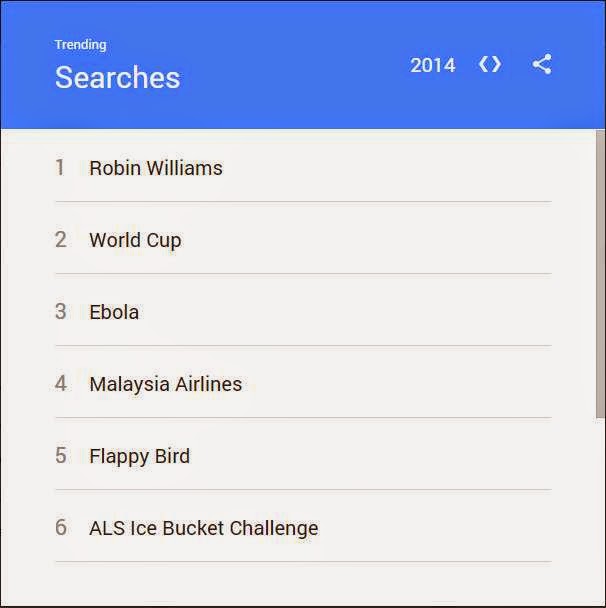Choose the Flappy Bird search item

coord(139,456)
